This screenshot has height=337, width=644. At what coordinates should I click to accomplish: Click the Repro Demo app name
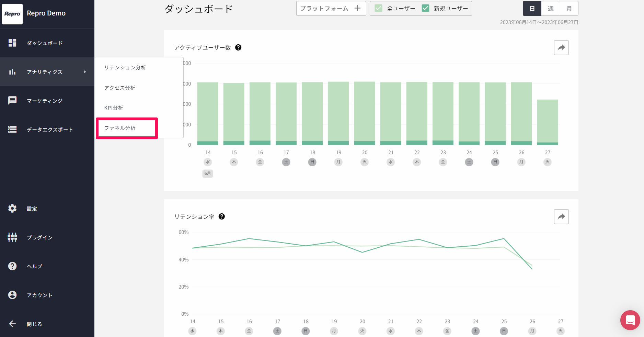click(x=46, y=13)
